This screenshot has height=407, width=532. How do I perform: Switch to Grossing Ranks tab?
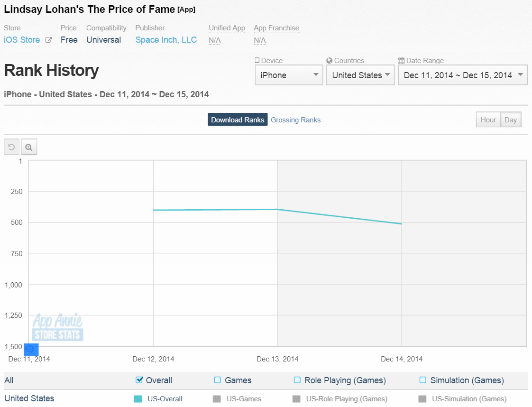[x=295, y=120]
